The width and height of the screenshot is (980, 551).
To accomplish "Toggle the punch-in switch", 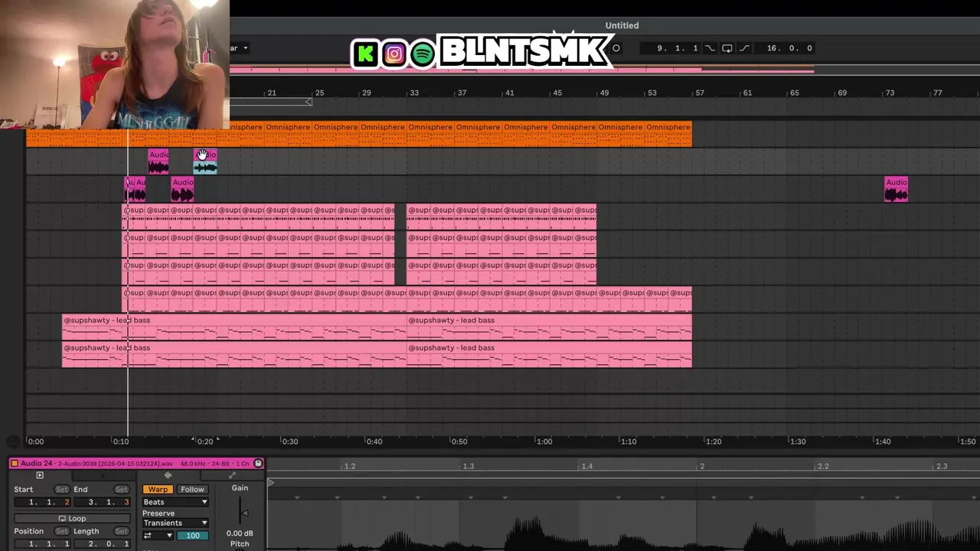I will 710,48.
